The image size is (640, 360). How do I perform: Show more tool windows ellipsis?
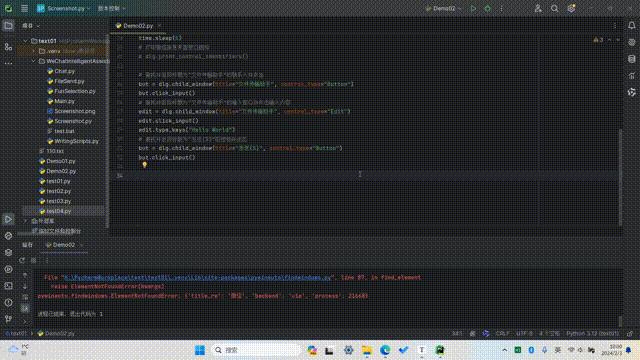coord(8,63)
